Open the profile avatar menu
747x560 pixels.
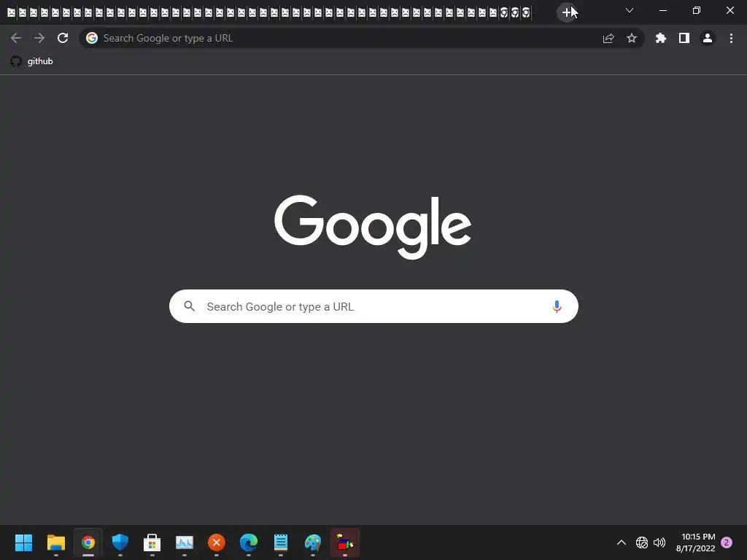(x=708, y=38)
